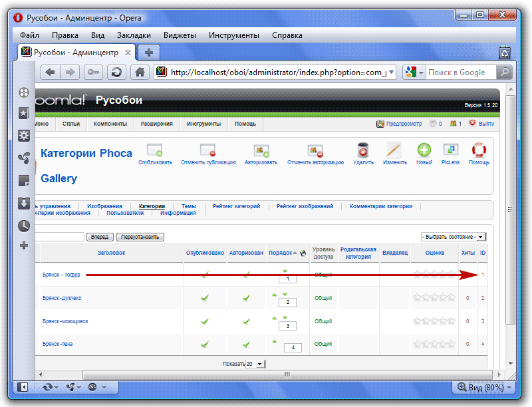This screenshot has height=407, width=532.
Task: Open the Opera sidebar history clock icon
Action: pos(24,225)
